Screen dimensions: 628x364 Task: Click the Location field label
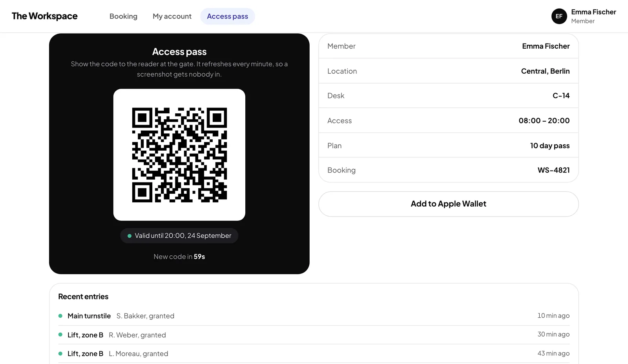coord(342,71)
